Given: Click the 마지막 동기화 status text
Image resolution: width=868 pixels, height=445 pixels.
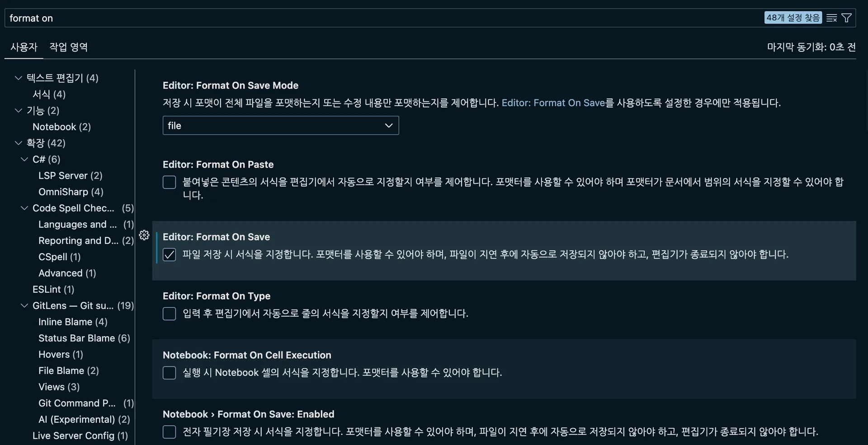Looking at the screenshot, I should (x=811, y=47).
